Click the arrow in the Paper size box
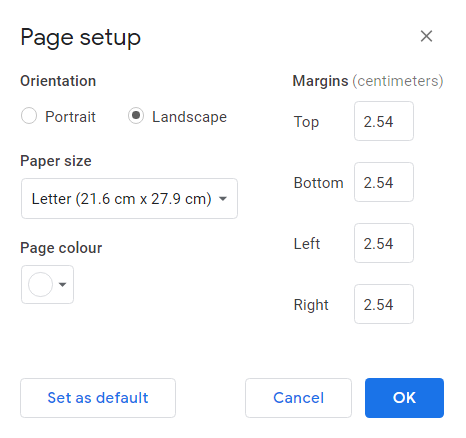Viewport: 466px width, 438px height. pos(223,199)
